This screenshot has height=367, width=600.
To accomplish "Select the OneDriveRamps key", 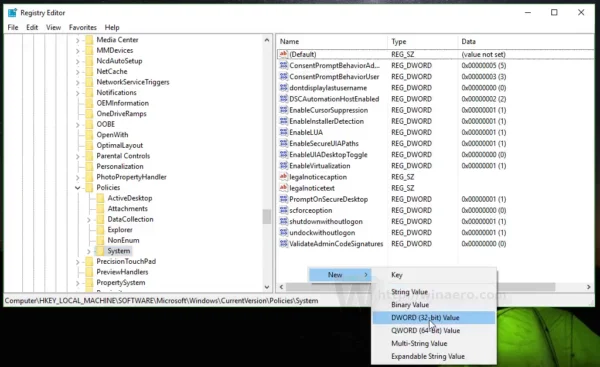I will click(x=121, y=114).
